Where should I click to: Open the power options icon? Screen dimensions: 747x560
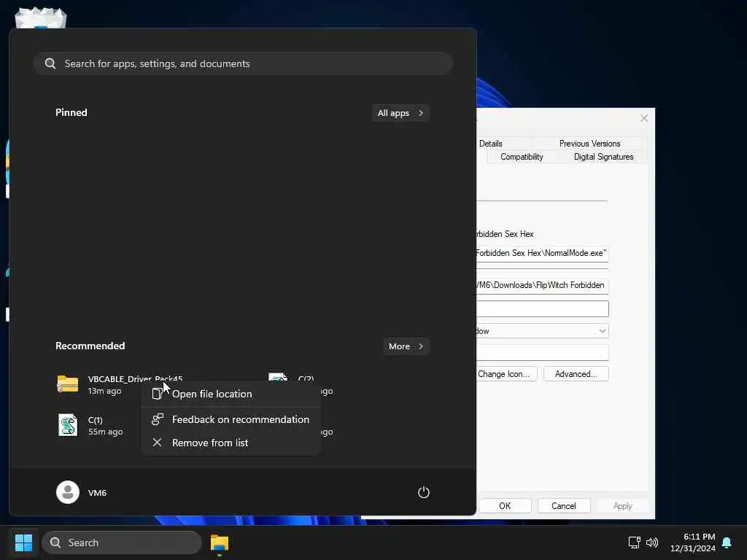(x=424, y=492)
